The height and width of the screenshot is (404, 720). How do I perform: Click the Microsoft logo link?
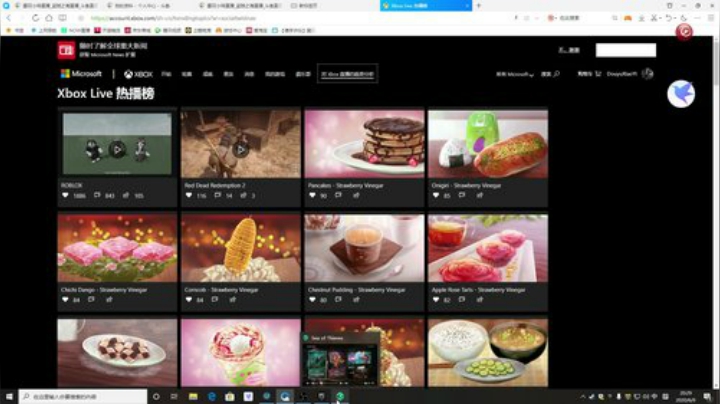tap(81, 73)
